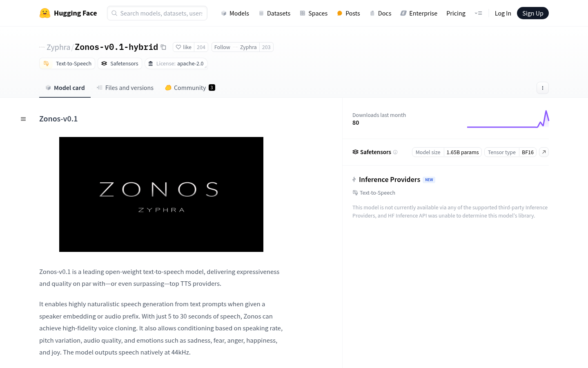The image size is (588, 368).
Task: Expand the Community discussions tab counter
Action: (x=212, y=87)
